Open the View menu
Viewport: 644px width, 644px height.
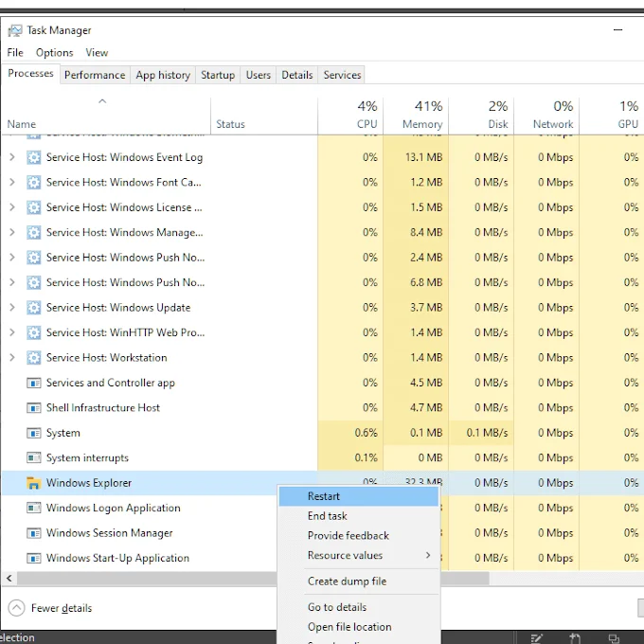click(97, 53)
